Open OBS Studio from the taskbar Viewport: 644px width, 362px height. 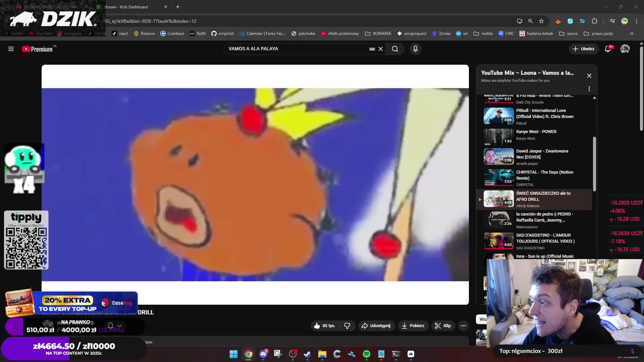tap(293, 354)
